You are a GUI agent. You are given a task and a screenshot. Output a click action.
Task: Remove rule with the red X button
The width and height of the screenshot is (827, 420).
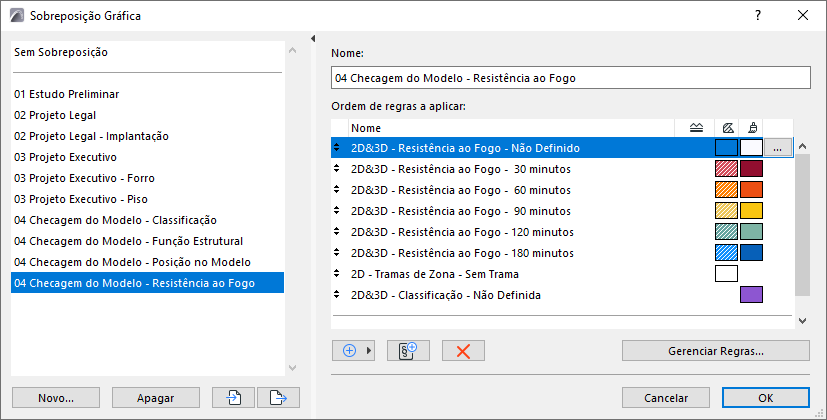(x=463, y=351)
